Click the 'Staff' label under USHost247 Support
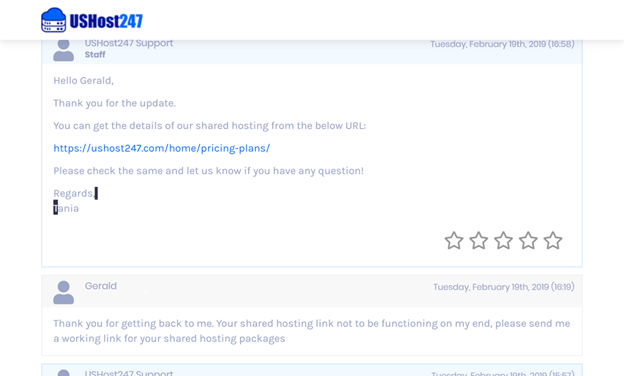Screen dimensions: 624x376 click(95, 55)
